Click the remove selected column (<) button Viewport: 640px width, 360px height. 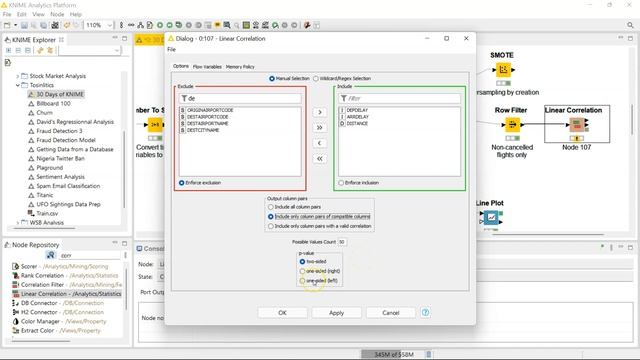(320, 143)
